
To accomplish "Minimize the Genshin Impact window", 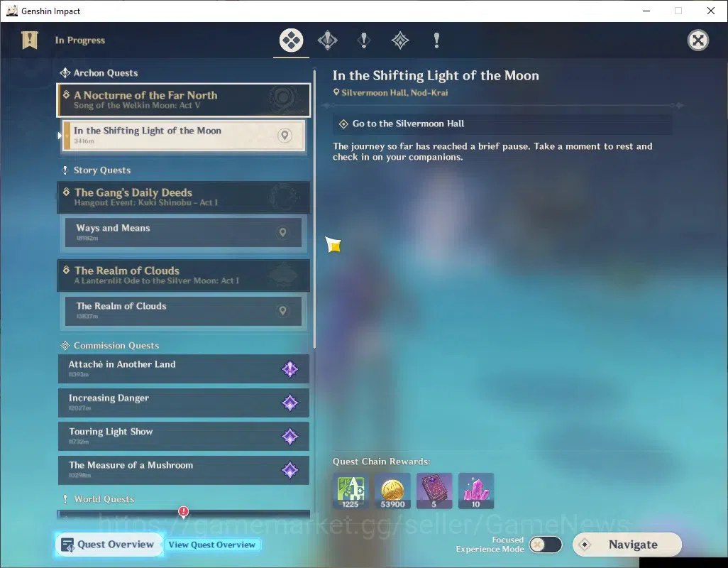I will 646,11.
